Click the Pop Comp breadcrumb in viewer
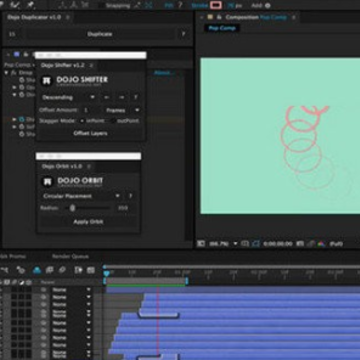Viewport: 360px width, 360px height. (x=222, y=28)
